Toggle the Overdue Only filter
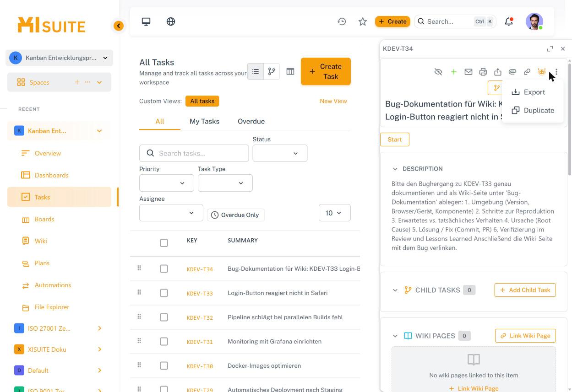Image resolution: width=572 pixels, height=392 pixels. [x=236, y=215]
